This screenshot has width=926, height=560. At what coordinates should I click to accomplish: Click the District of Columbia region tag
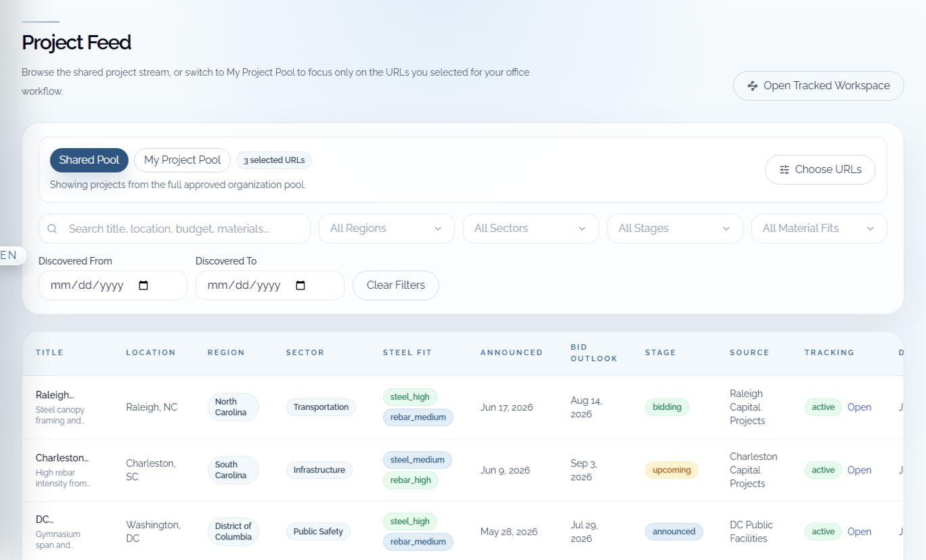(233, 532)
